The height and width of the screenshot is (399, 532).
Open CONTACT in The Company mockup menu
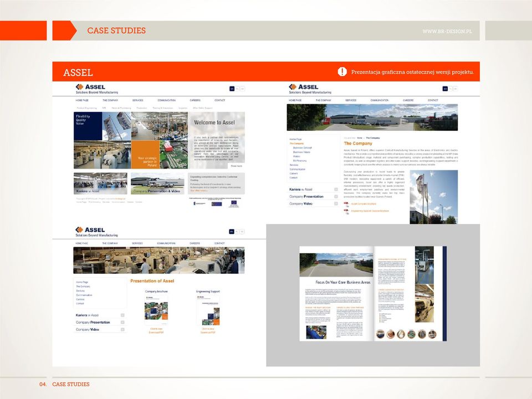click(433, 100)
